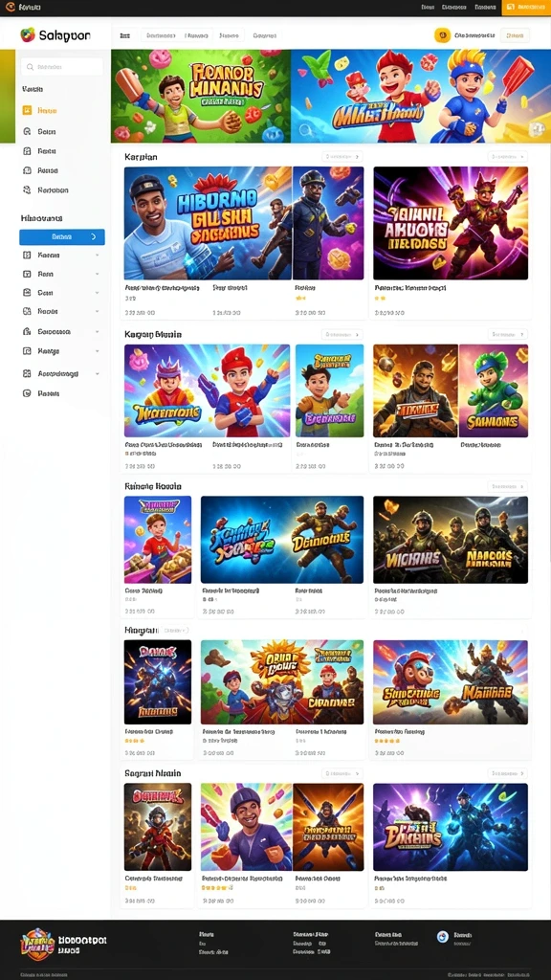Click the blue sidebar button with the right arrow
551x980 pixels.
point(62,237)
